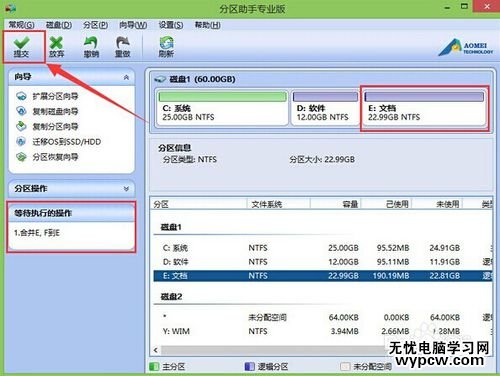Select the C: 系统 row in list

tap(323, 248)
